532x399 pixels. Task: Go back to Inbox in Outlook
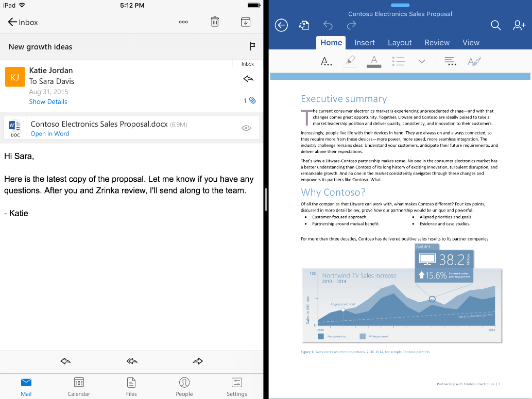[22, 22]
